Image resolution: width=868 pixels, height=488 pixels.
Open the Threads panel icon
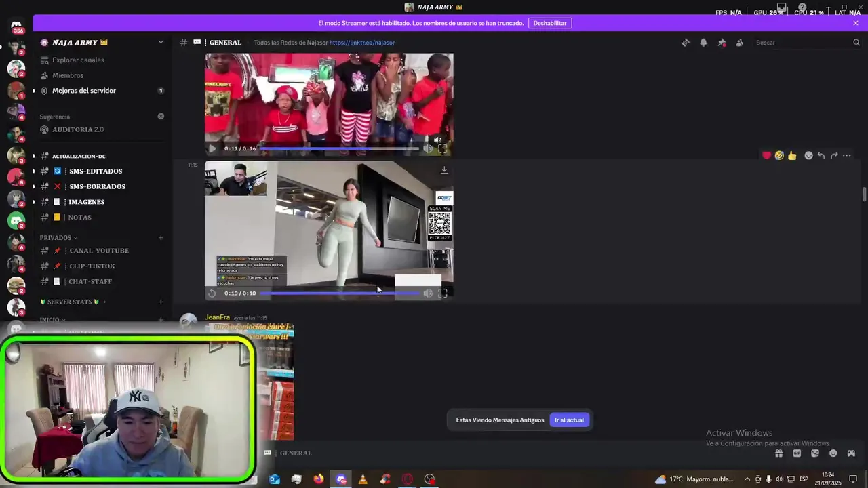(685, 43)
